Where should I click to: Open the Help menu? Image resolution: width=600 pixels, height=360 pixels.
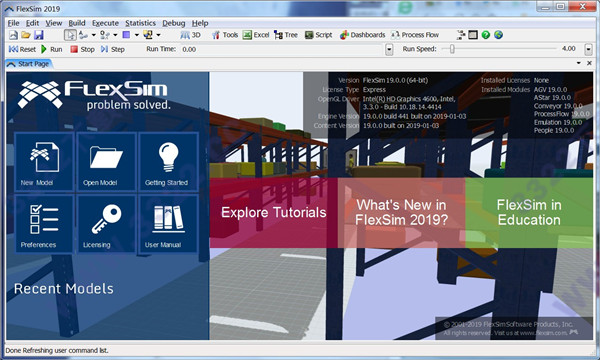tap(200, 23)
